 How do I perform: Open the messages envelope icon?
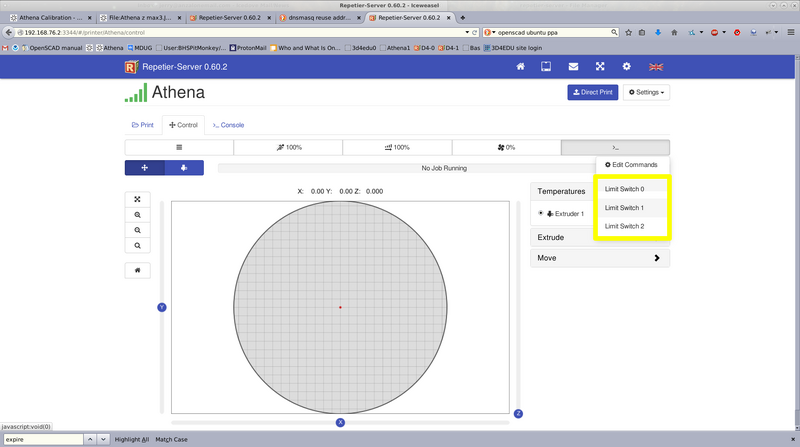tap(573, 66)
